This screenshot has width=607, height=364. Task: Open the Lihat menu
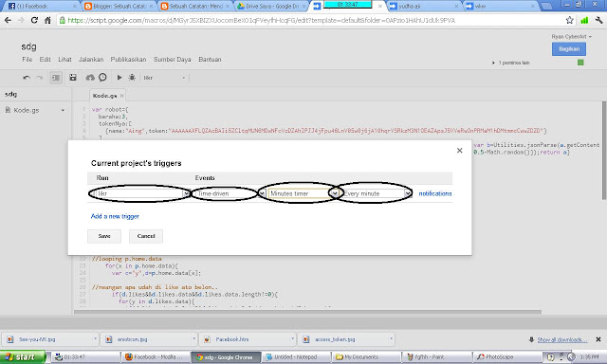64,60
